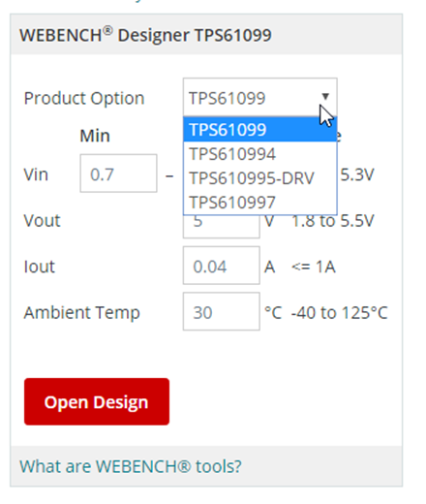Click the Iout label
Image resolution: width=426 pixels, height=504 pixels.
[x=39, y=267]
